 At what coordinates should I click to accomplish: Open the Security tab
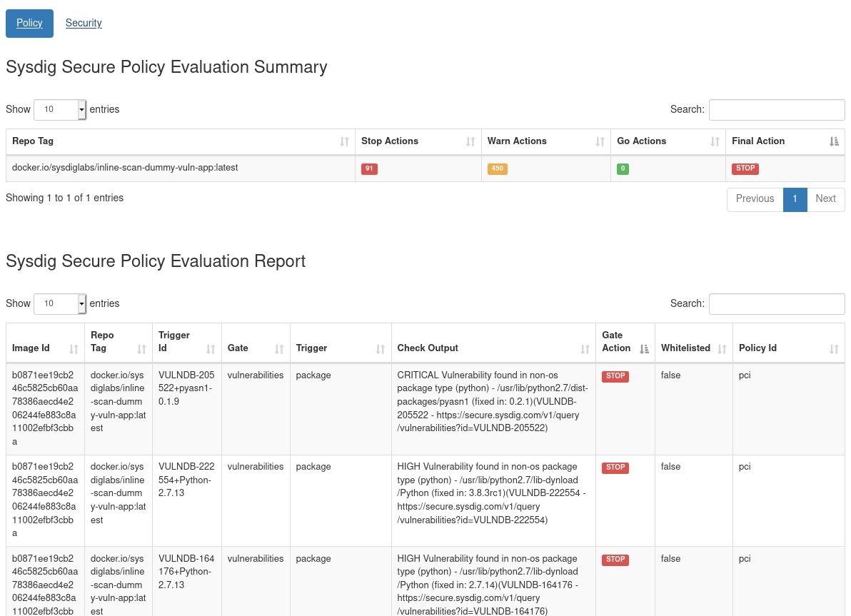[84, 23]
